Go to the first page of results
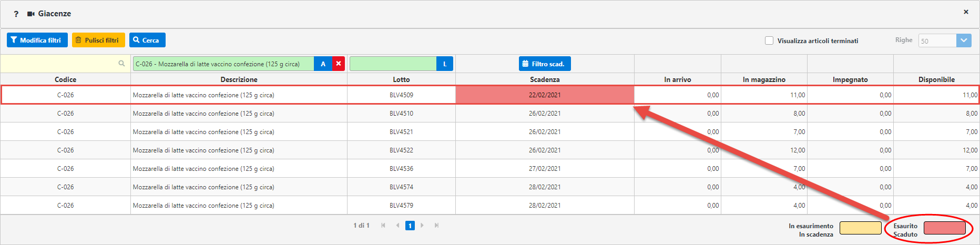This screenshot has width=980, height=245. [x=383, y=226]
